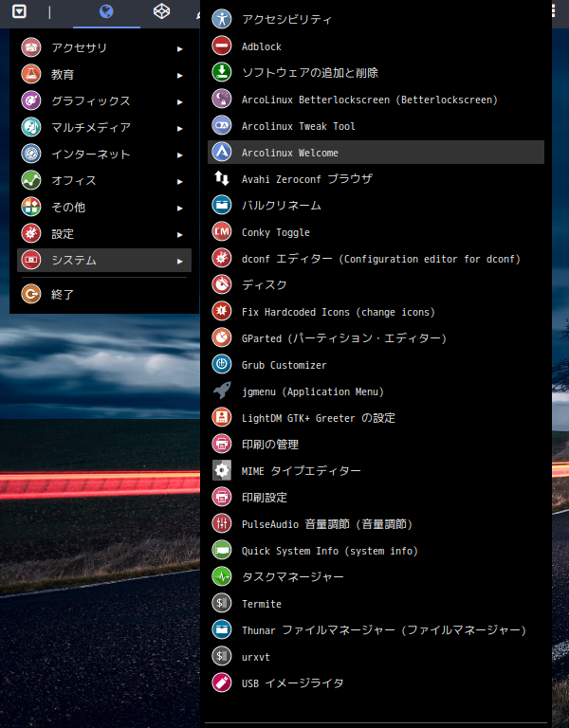This screenshot has width=569, height=728.
Task: Click the Avahi Zeroconf arrows icon
Action: tap(222, 178)
